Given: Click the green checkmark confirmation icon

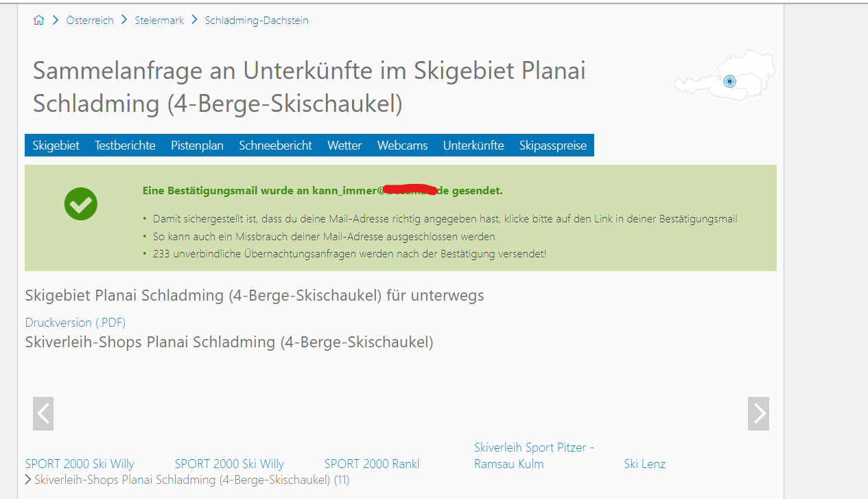Looking at the screenshot, I should 81,204.
